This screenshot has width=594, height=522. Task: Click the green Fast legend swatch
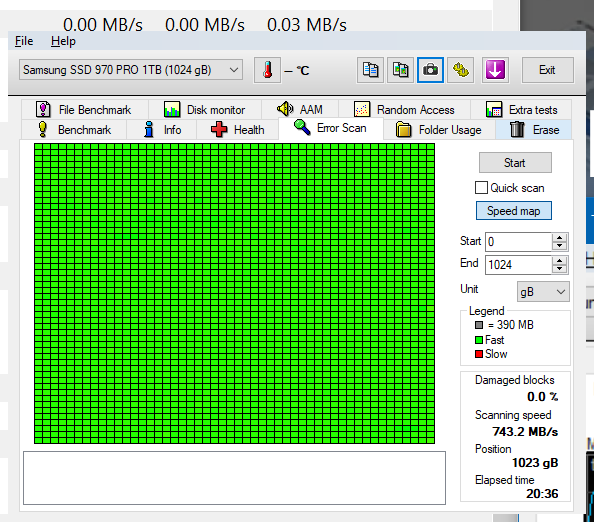click(x=479, y=340)
